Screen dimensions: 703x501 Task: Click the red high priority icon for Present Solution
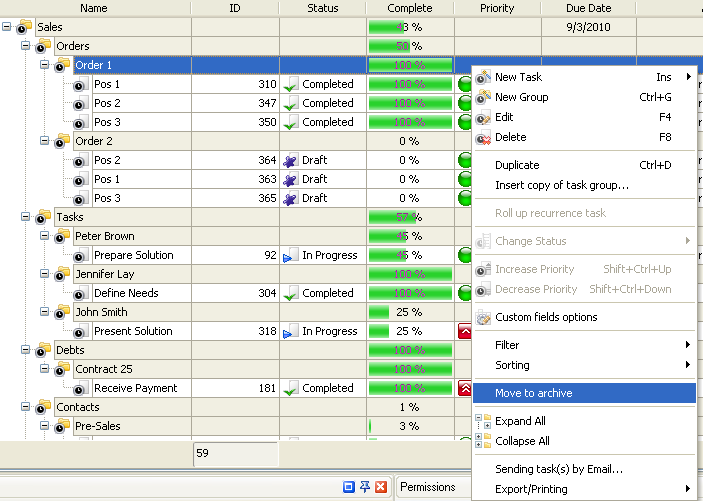pyautogui.click(x=465, y=332)
